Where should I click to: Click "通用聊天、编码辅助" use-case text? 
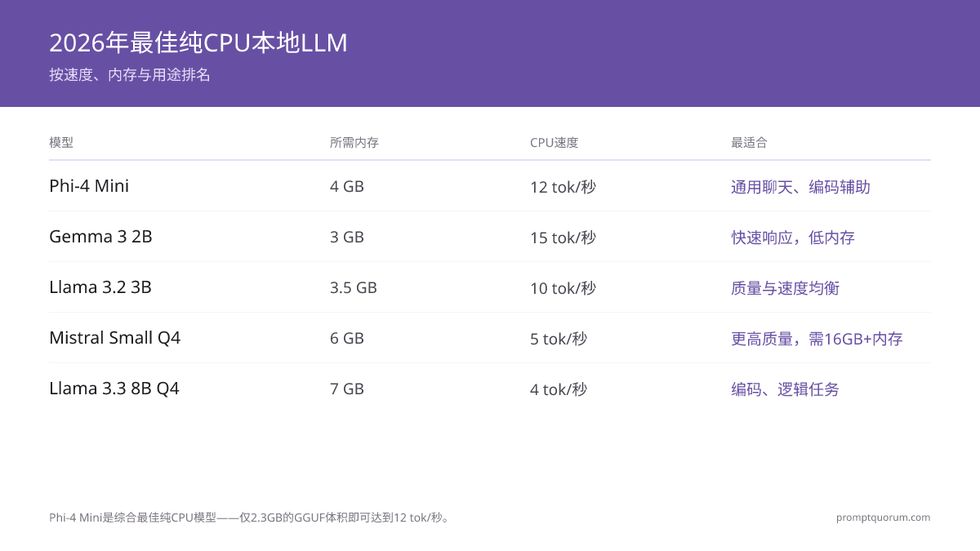tap(800, 187)
